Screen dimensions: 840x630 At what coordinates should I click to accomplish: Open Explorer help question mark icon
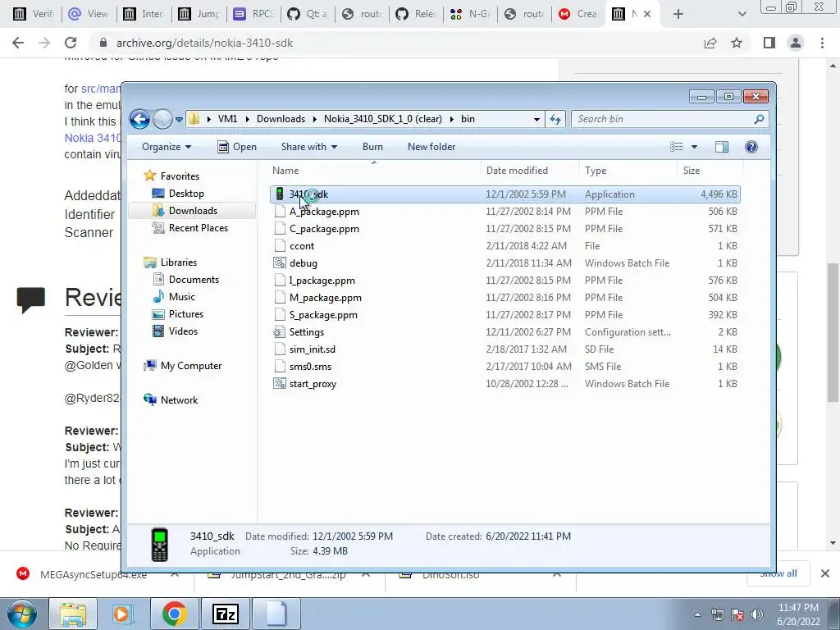coord(751,147)
